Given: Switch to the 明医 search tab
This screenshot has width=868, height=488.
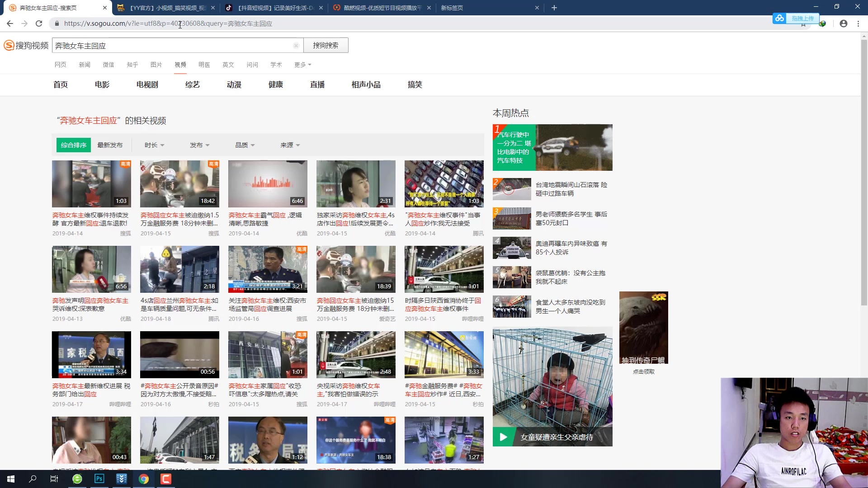Looking at the screenshot, I should (204, 65).
